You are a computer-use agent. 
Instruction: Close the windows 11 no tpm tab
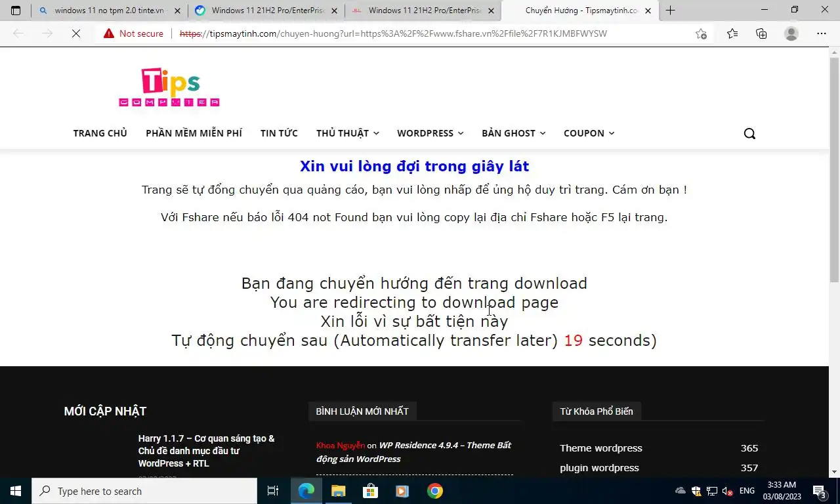(x=177, y=10)
